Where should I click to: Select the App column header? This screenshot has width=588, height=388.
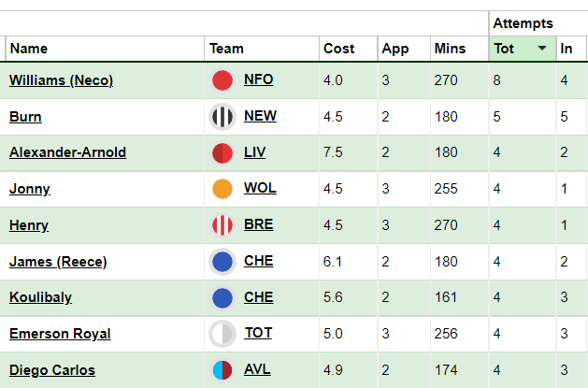(395, 49)
